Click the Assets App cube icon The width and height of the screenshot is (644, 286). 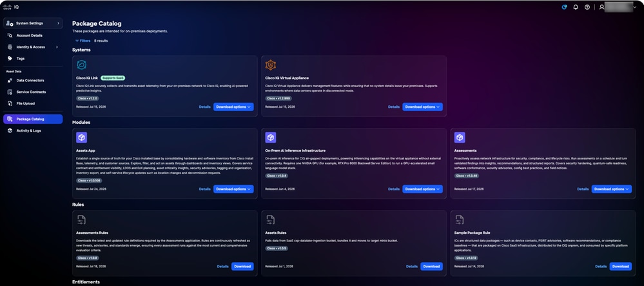click(81, 138)
